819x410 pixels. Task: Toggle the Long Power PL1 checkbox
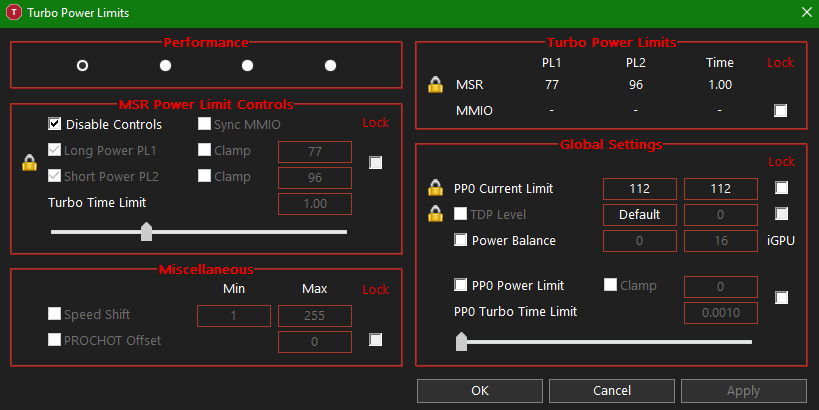tap(54, 150)
